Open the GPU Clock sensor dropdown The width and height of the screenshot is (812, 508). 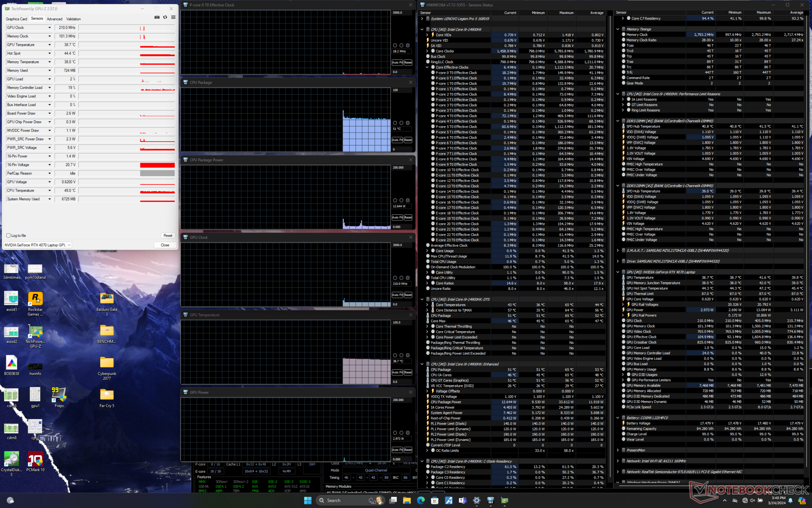pos(49,28)
